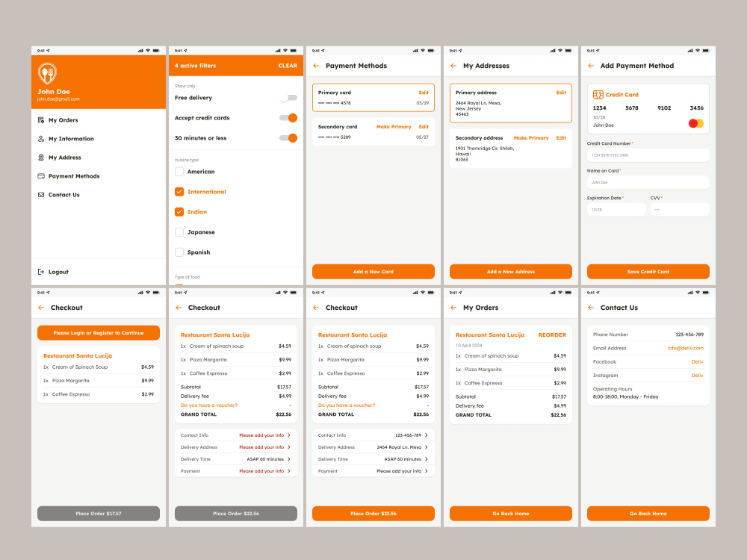Click the Mastercard logo on card preview

[x=696, y=123]
